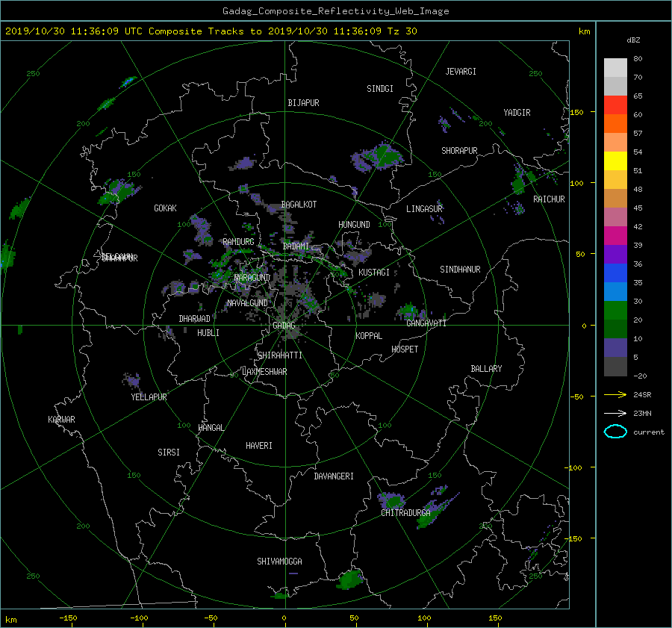Click the RAMDURG city label
This screenshot has width=672, height=628.
238,242
